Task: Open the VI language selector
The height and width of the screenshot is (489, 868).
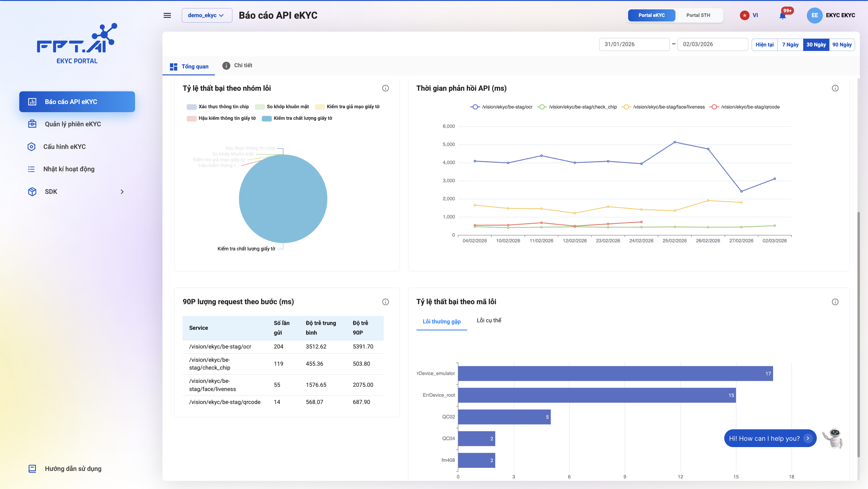Action: pyautogui.click(x=749, y=15)
